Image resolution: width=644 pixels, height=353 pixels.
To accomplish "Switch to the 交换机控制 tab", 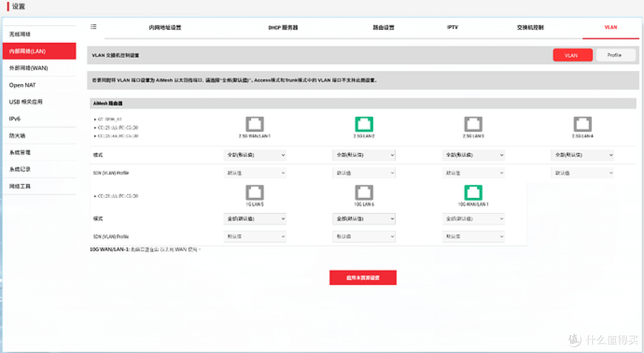I will pos(530,27).
